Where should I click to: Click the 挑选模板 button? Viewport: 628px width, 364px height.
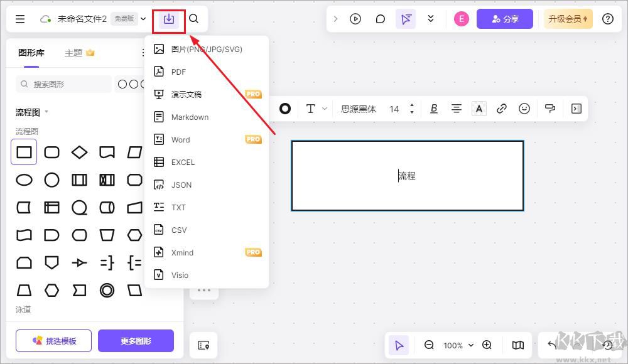[53, 341]
